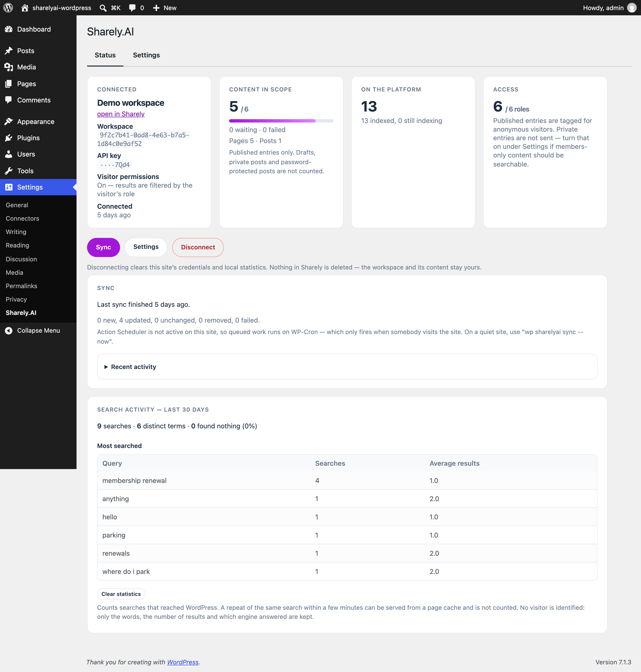
Task: Click the comments bubble icon in admin bar
Action: tap(132, 7)
